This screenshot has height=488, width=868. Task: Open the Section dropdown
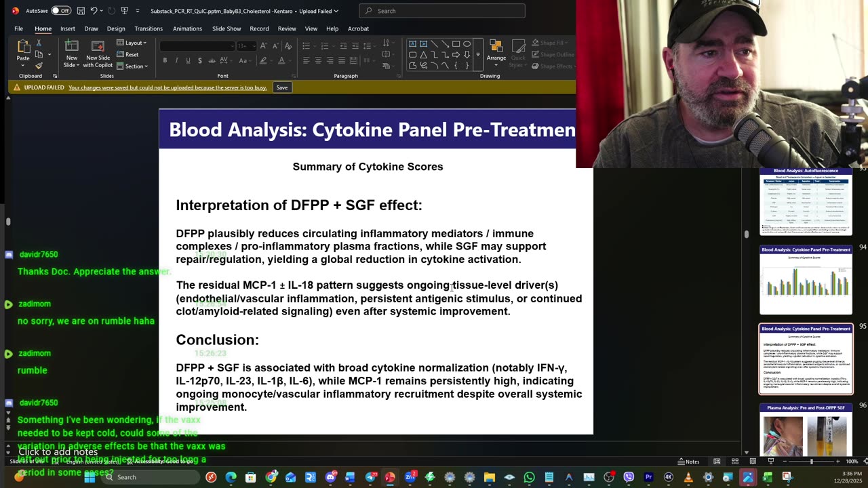click(x=133, y=66)
